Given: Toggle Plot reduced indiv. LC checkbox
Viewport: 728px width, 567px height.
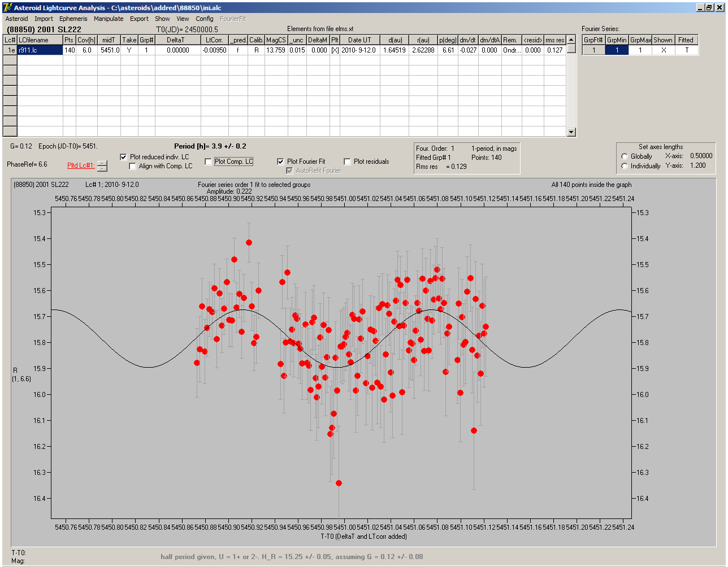Looking at the screenshot, I should (124, 157).
